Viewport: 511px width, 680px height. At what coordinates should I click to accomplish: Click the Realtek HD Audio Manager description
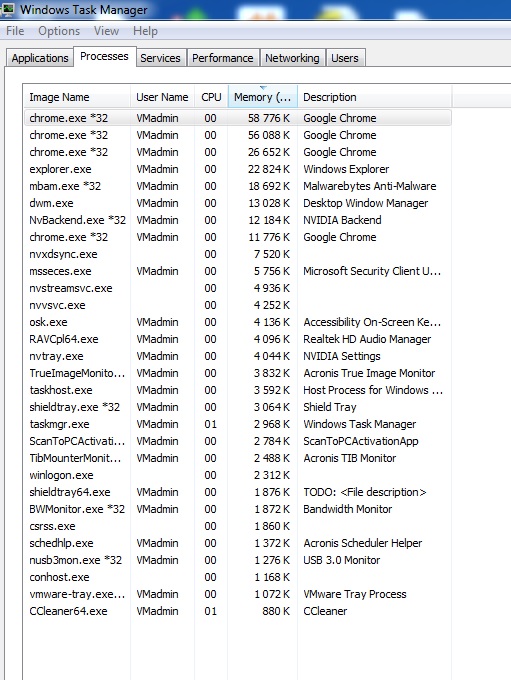pos(367,339)
